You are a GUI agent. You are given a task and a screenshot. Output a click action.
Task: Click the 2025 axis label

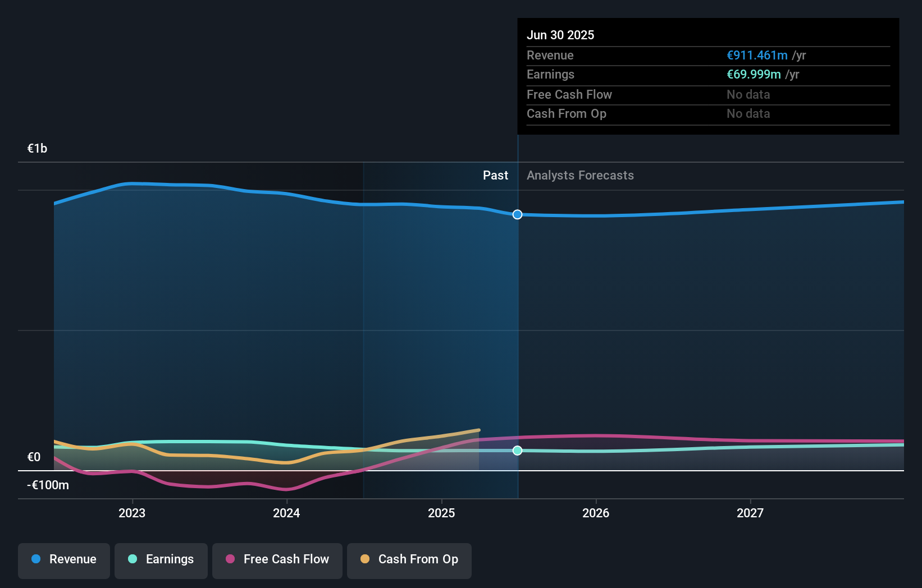(441, 512)
